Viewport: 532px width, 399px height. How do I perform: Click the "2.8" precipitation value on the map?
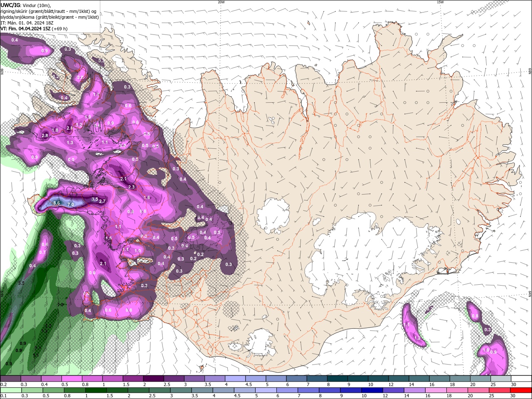(45, 135)
